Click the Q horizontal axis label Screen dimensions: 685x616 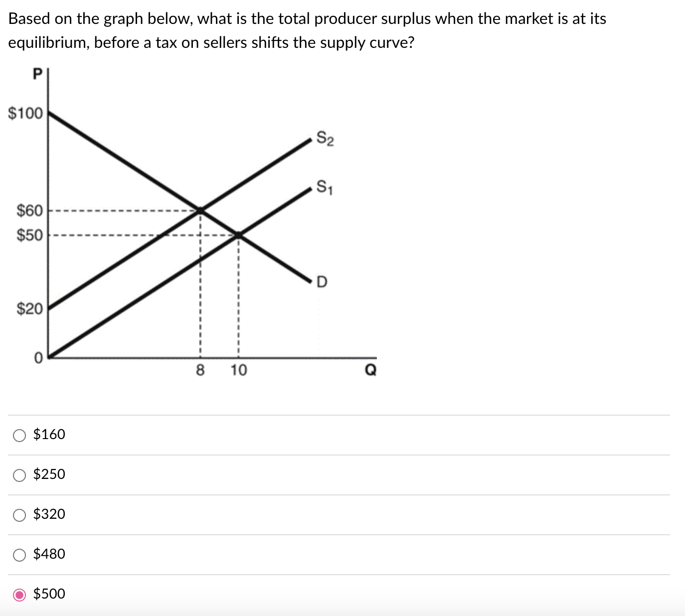(x=370, y=370)
